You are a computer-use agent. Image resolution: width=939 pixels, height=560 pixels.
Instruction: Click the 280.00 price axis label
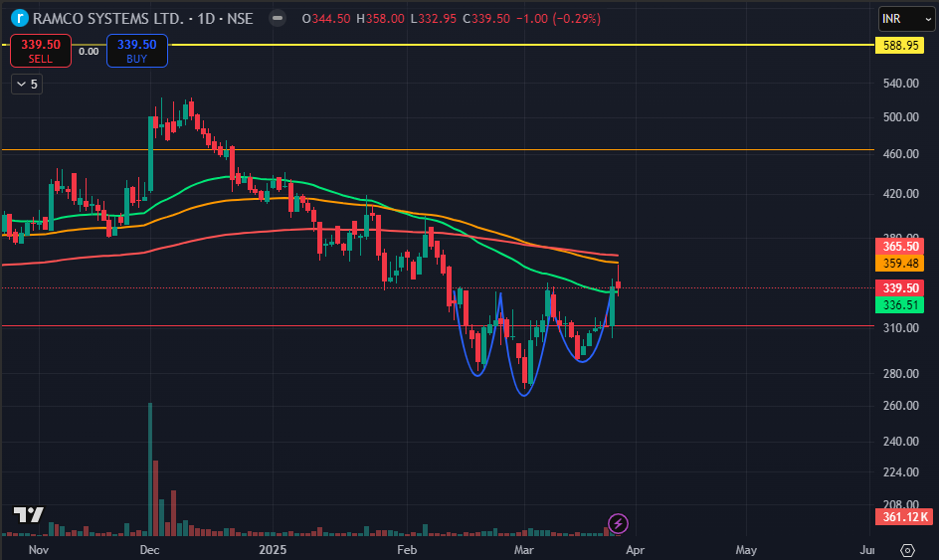900,373
